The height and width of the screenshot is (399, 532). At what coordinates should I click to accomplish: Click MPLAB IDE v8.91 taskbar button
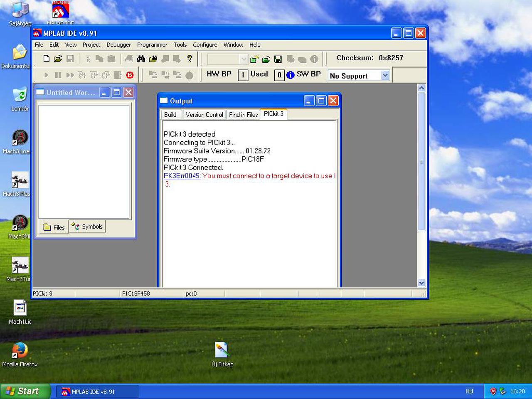click(x=97, y=392)
